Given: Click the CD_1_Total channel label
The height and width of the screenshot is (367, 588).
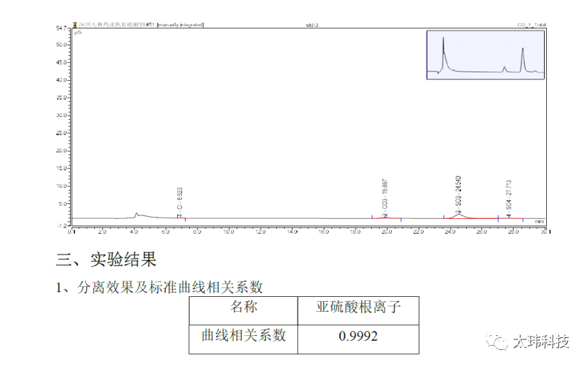Looking at the screenshot, I should (x=531, y=24).
